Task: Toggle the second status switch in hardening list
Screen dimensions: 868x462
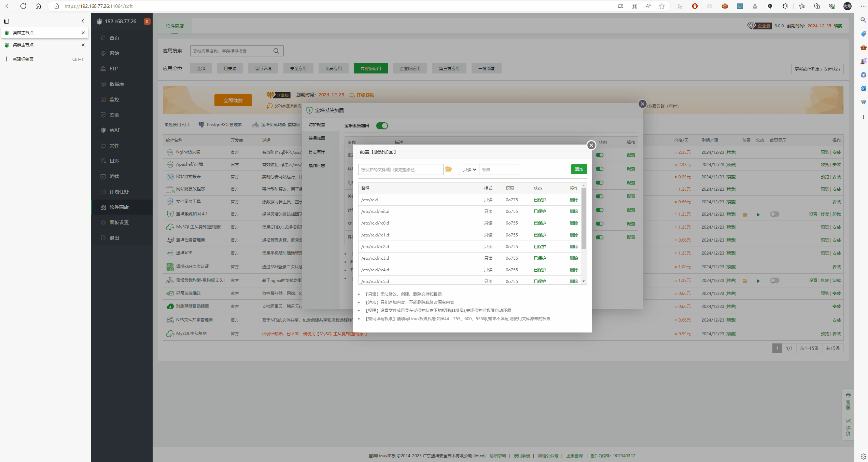Action: [x=600, y=169]
